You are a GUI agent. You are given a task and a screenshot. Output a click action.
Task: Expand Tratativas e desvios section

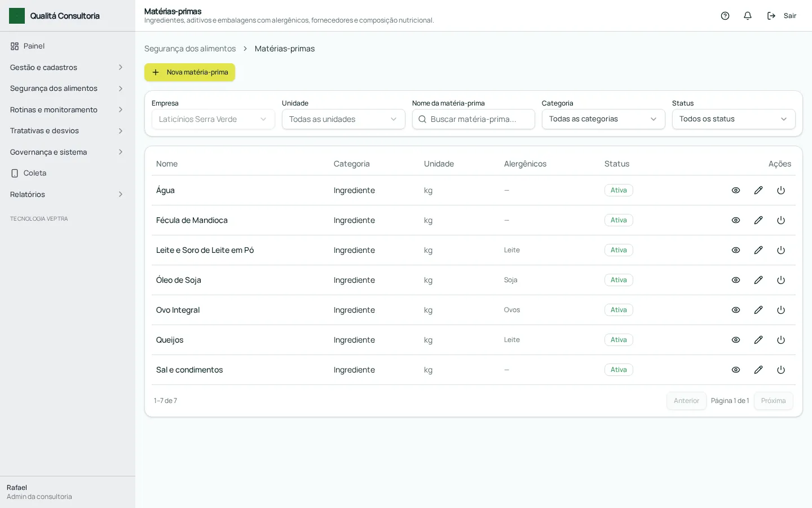67,131
